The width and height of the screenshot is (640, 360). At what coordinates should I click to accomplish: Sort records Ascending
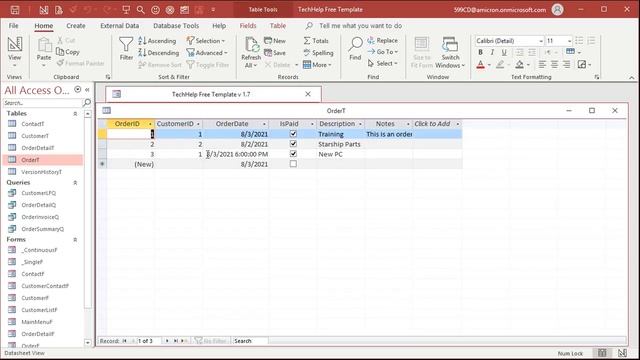[x=157, y=41]
